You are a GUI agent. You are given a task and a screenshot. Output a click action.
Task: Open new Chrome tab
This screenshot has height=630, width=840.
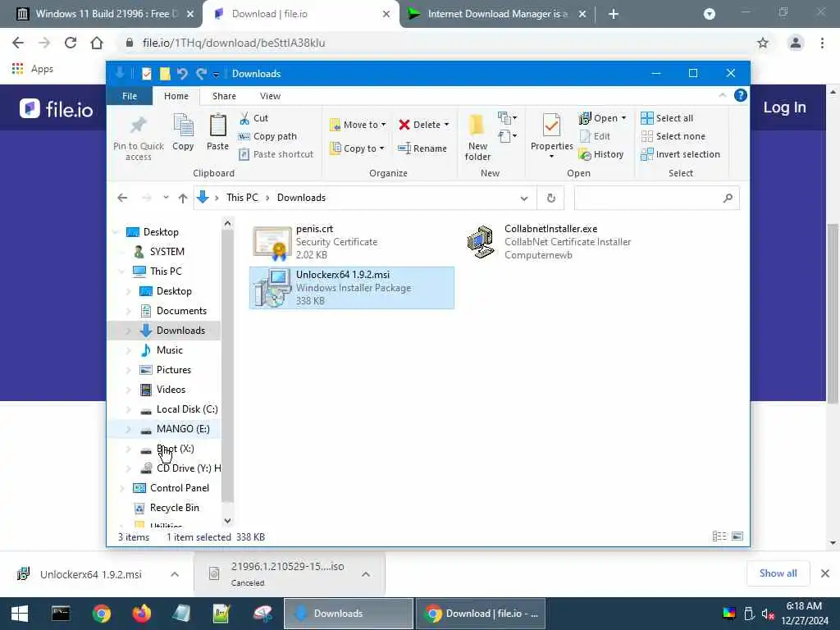click(x=614, y=14)
